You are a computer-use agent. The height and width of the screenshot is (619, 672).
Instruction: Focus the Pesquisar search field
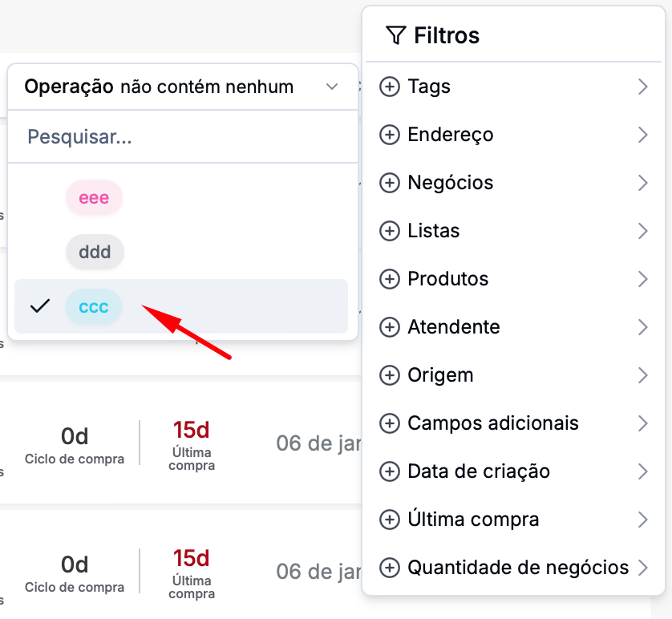click(x=183, y=137)
